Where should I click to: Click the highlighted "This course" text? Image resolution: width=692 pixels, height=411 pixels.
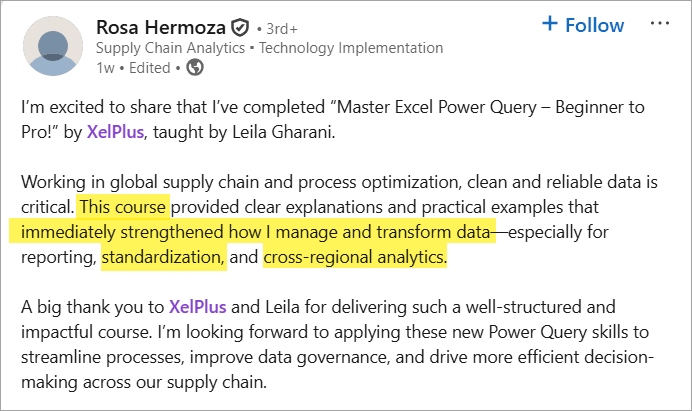click(125, 207)
